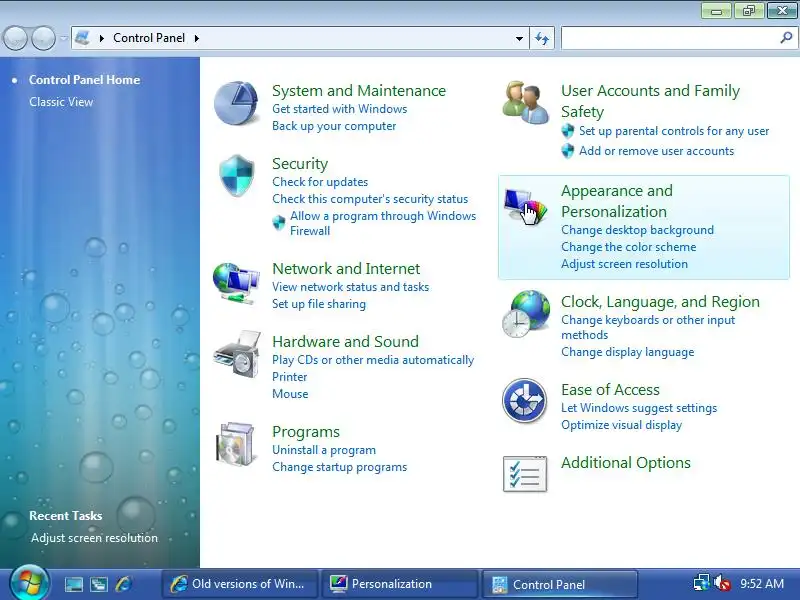
Task: Click the Control Panel breadcrumb text
Action: [x=149, y=38]
